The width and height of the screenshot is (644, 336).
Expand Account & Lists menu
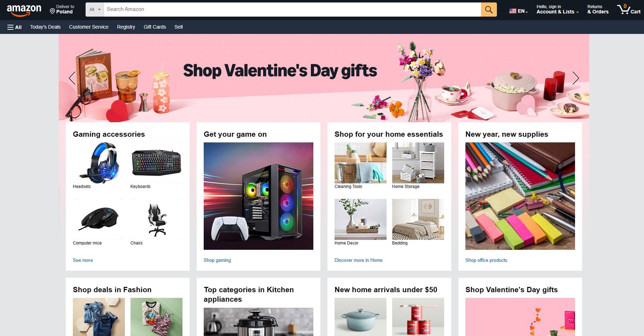pos(557,10)
